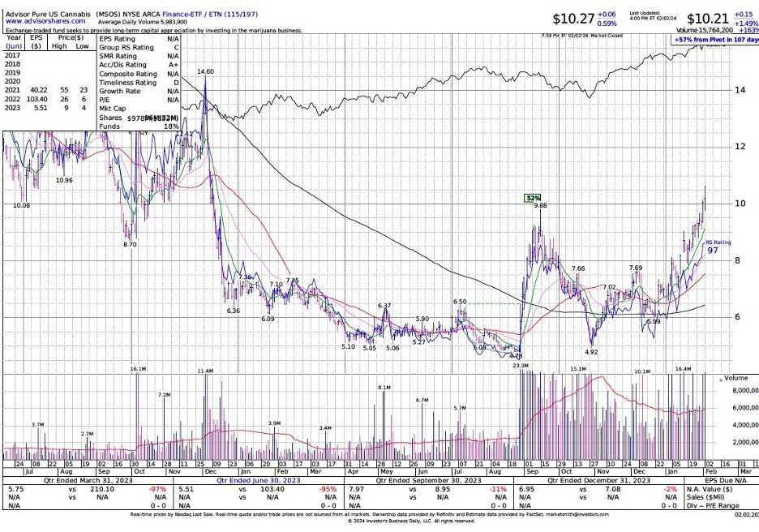The height and width of the screenshot is (532, 759).
Task: Click the 6.09 low price label
Action: coord(268,319)
